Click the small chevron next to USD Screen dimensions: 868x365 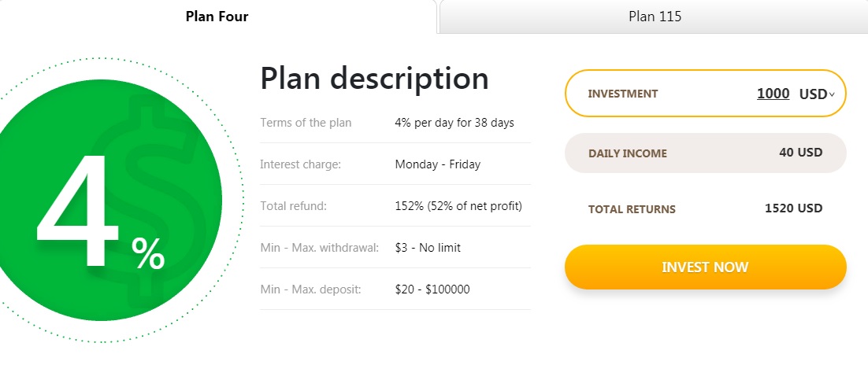[x=832, y=95]
